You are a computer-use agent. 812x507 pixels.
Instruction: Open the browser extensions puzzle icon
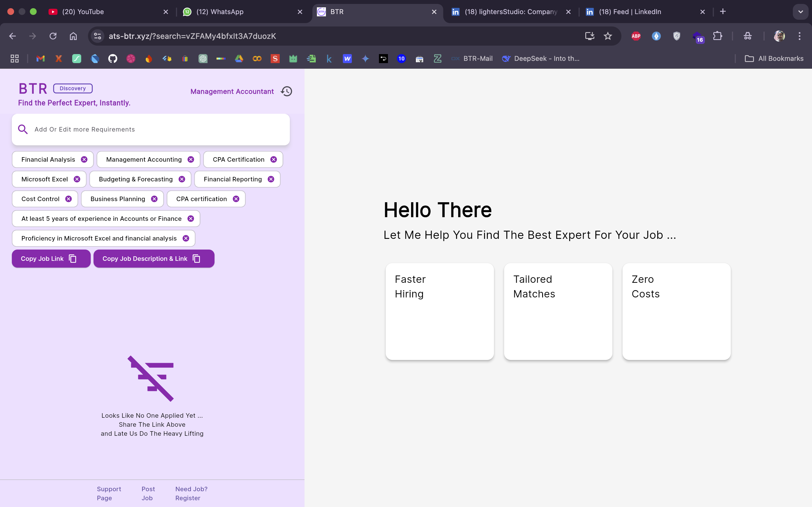pyautogui.click(x=717, y=36)
